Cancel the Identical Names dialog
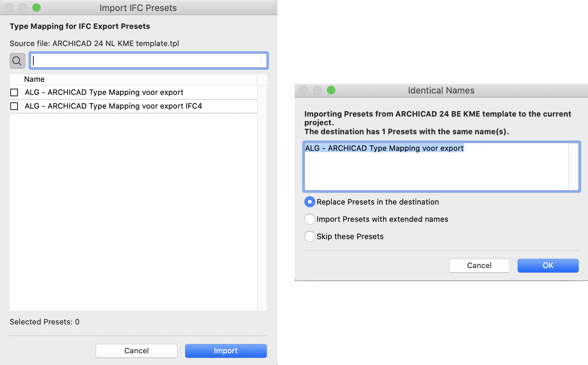This screenshot has width=588, height=365. tap(479, 265)
